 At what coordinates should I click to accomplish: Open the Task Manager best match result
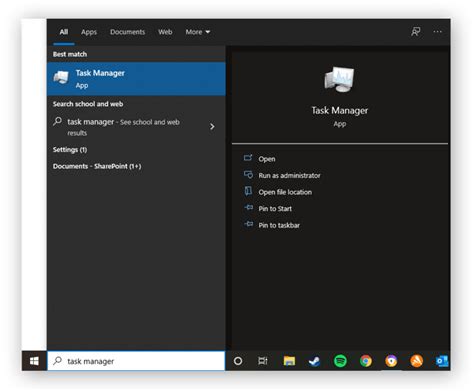pyautogui.click(x=136, y=79)
